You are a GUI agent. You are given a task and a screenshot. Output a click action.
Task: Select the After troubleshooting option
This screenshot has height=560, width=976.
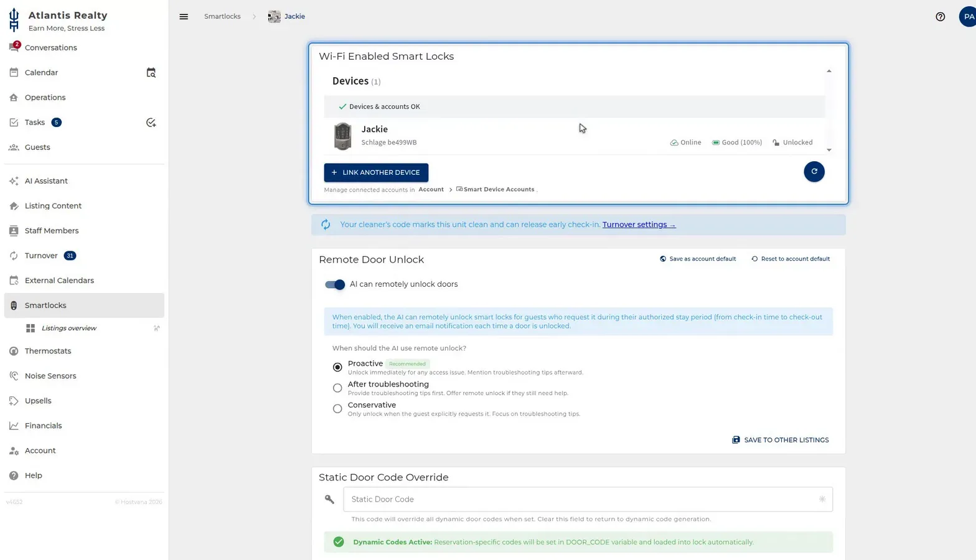pyautogui.click(x=337, y=388)
